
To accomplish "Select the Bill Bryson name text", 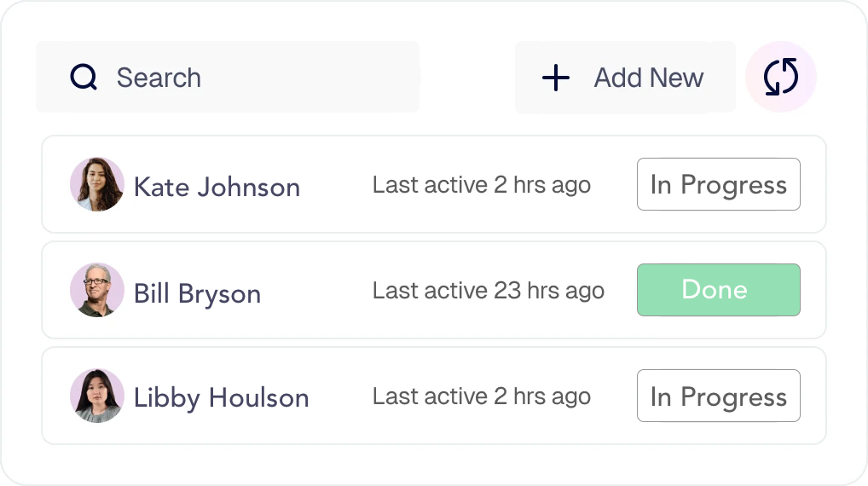I will point(197,294).
